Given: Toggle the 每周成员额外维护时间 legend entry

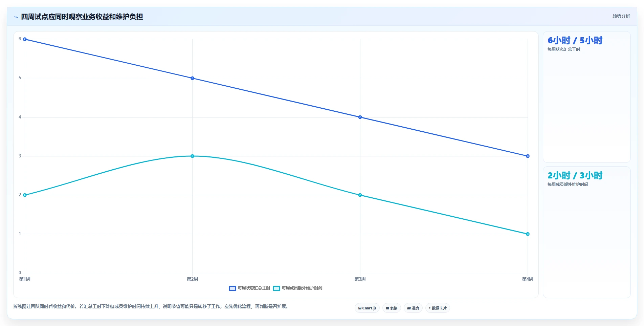Looking at the screenshot, I should 298,288.
